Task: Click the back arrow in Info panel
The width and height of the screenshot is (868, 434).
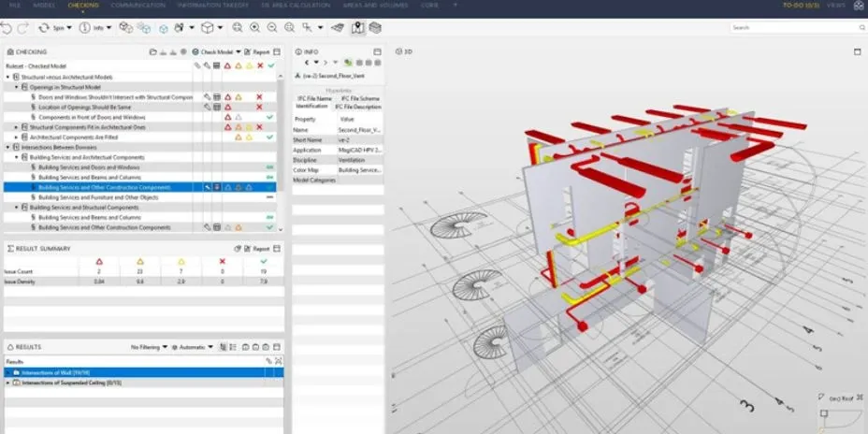Action: pyautogui.click(x=307, y=63)
